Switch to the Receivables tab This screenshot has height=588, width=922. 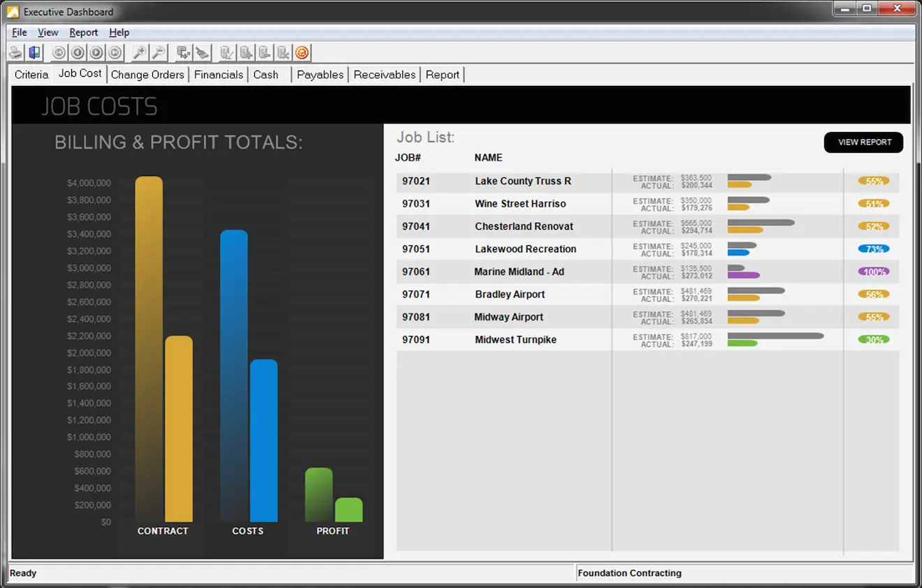coord(383,74)
